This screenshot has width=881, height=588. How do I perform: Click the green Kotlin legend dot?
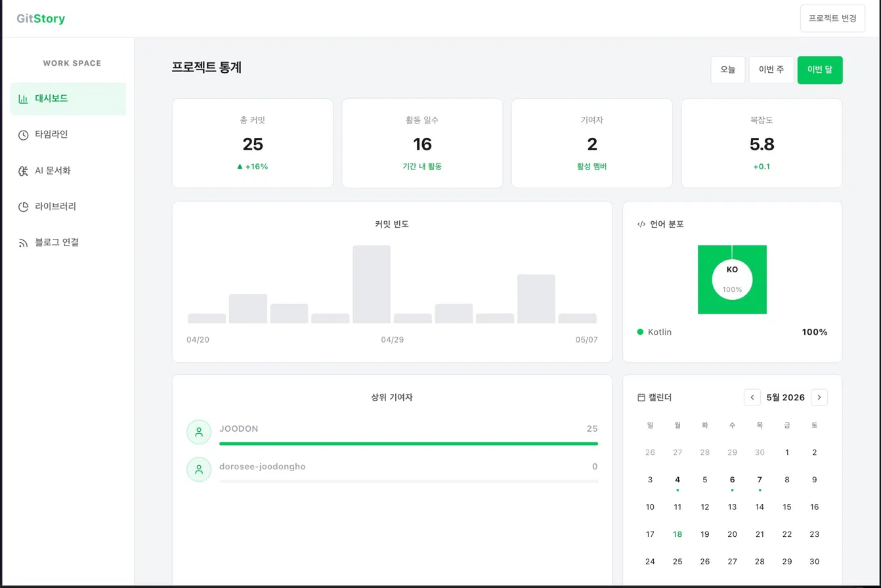click(x=640, y=332)
